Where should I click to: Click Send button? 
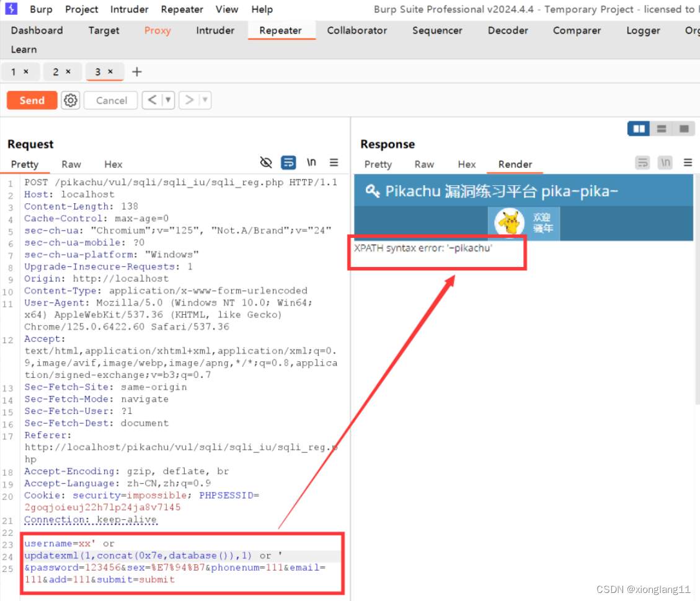[x=32, y=100]
